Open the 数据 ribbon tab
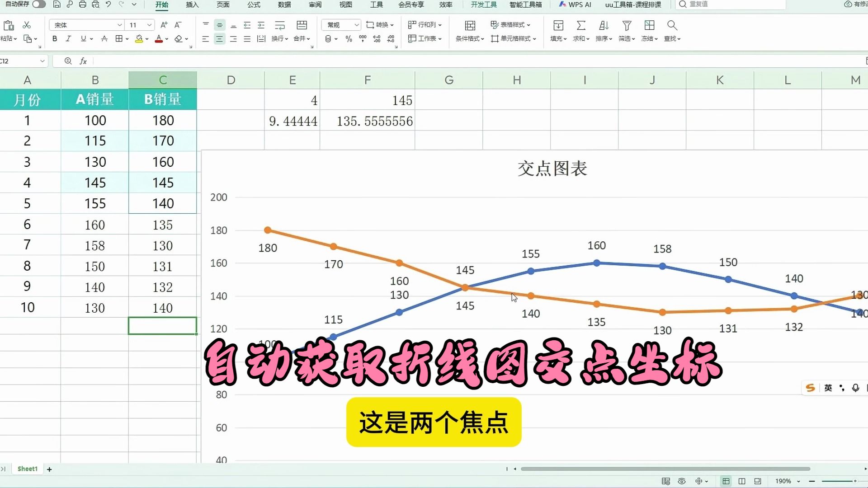This screenshot has height=488, width=868. tap(284, 5)
